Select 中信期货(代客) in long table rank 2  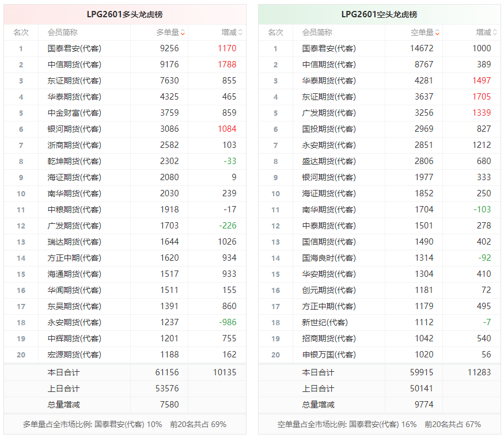point(74,64)
